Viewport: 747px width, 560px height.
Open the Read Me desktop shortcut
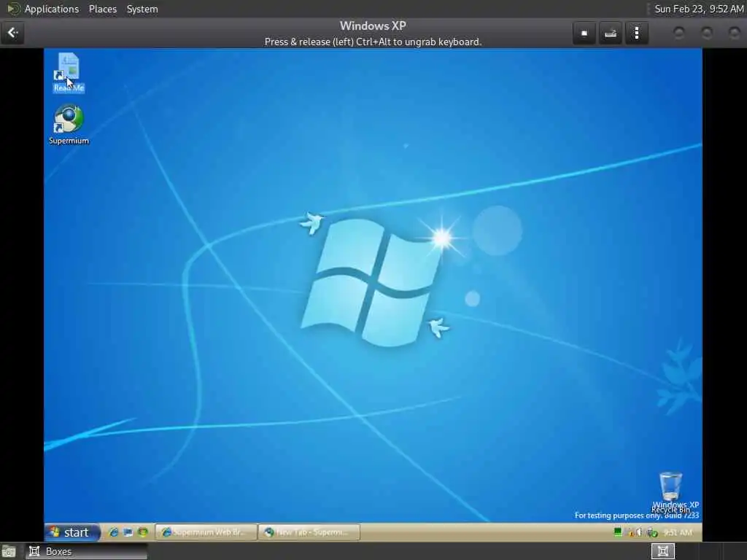pos(69,72)
